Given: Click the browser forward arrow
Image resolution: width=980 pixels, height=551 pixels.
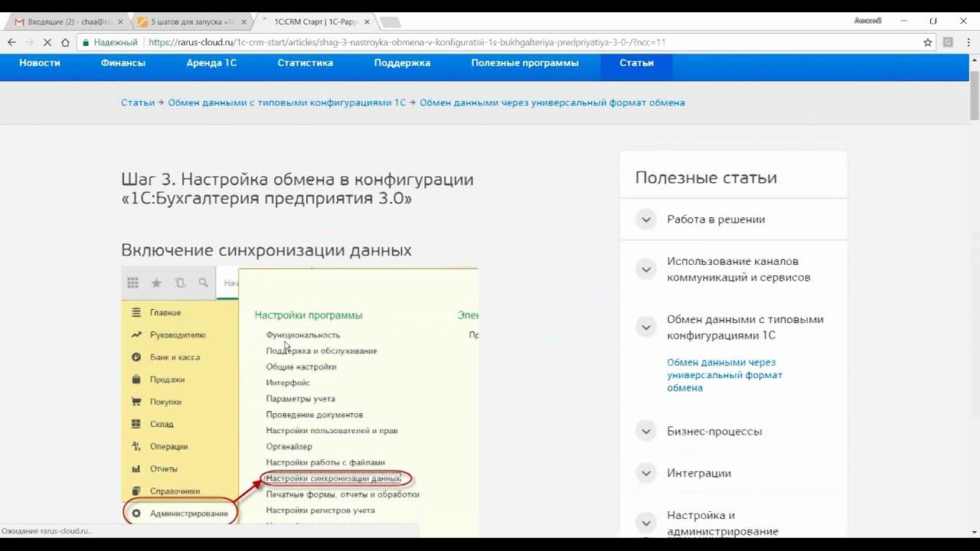Looking at the screenshot, I should click(29, 43).
